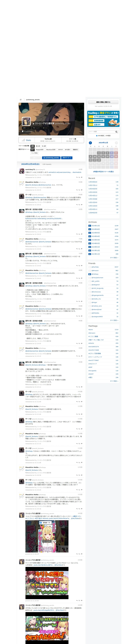
Task: Click the @hottaqu friend person icon
Action: pyautogui.click(x=90, y=274)
